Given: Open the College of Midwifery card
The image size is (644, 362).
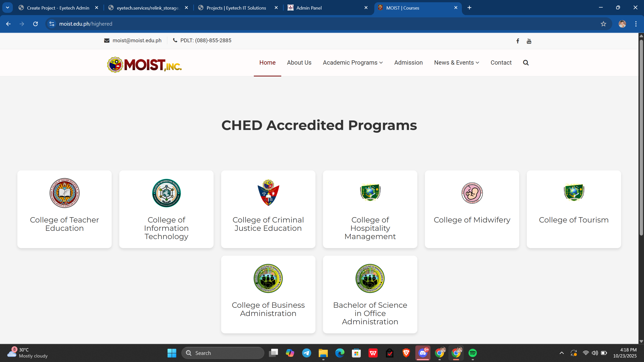Looking at the screenshot, I should click(x=472, y=209).
